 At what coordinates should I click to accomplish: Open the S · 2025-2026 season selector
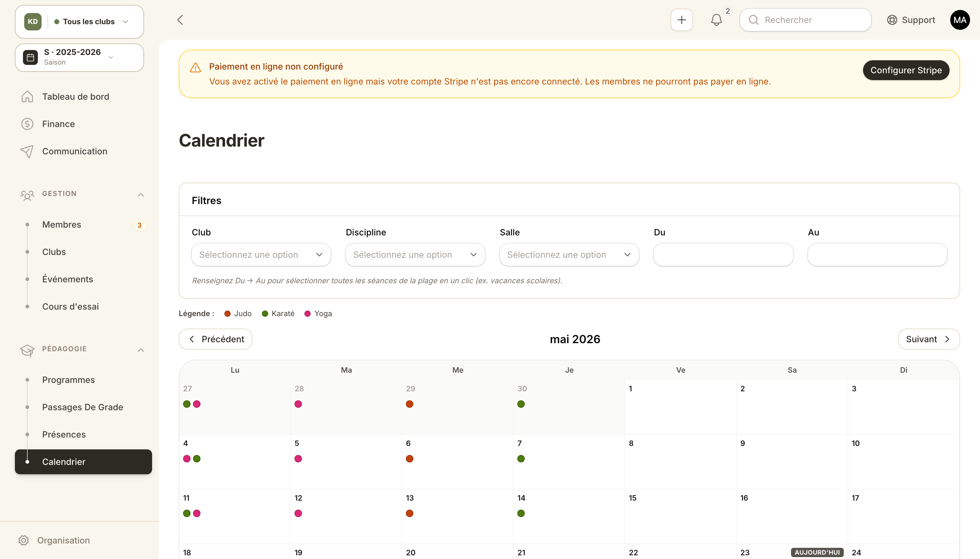click(79, 57)
